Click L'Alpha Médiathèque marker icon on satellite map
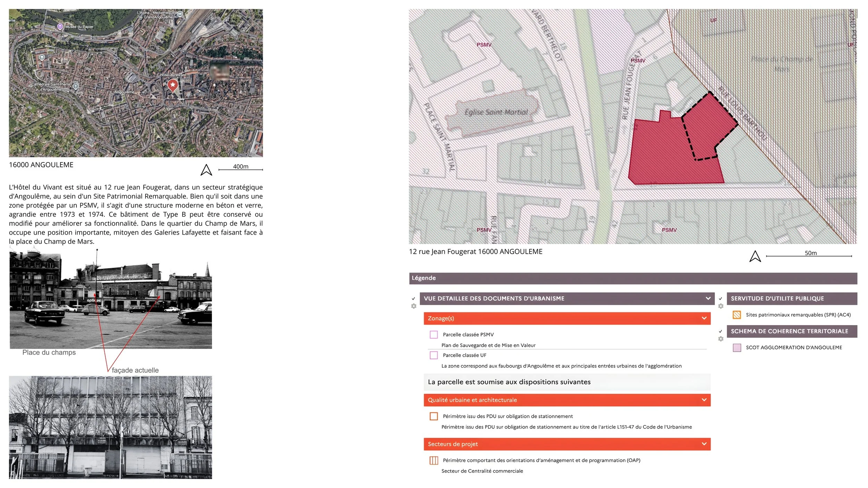This screenshot has width=868, height=488. point(180,14)
